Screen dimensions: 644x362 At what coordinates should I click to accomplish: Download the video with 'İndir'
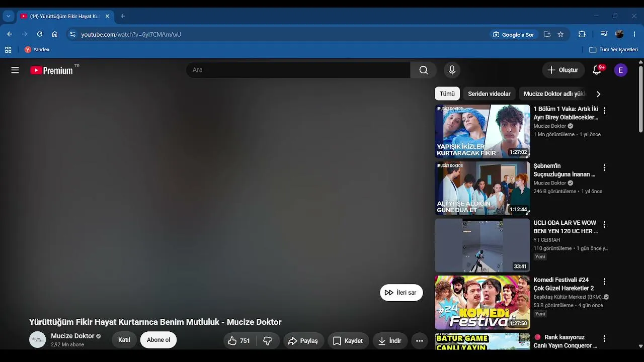[390, 341]
